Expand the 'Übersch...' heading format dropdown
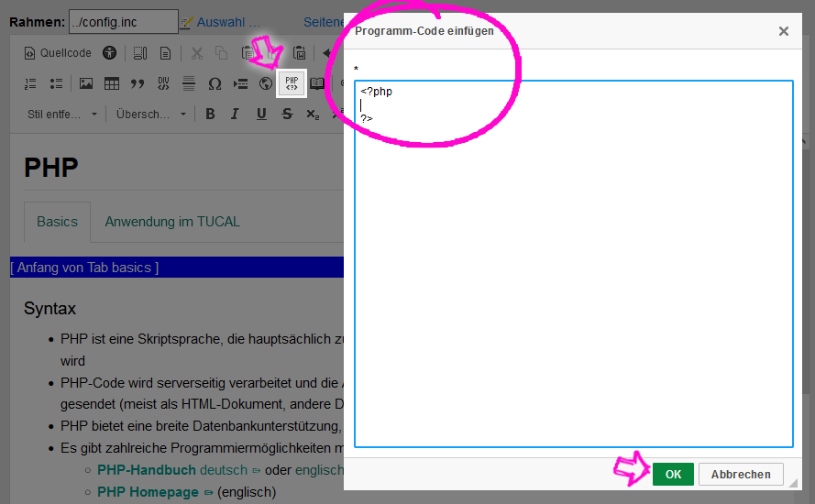 coord(151,115)
